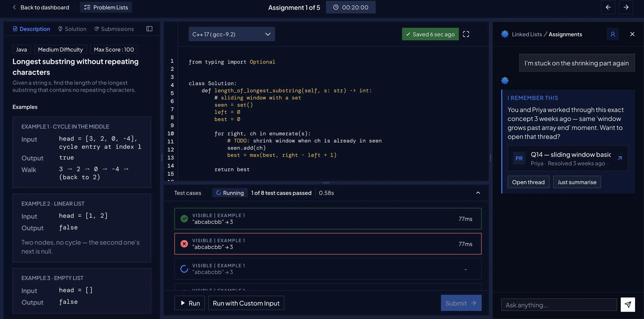Open the user profile icon in assistant panel

tap(613, 34)
